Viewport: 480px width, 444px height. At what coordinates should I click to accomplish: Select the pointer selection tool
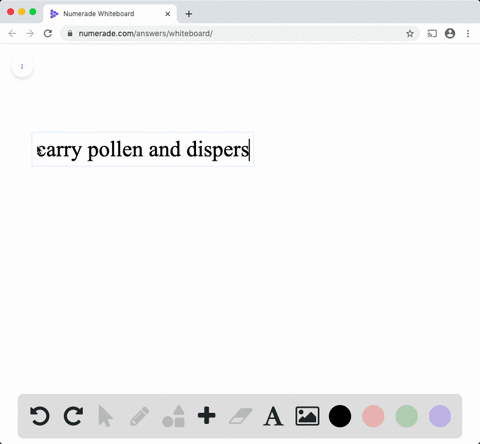click(x=106, y=416)
